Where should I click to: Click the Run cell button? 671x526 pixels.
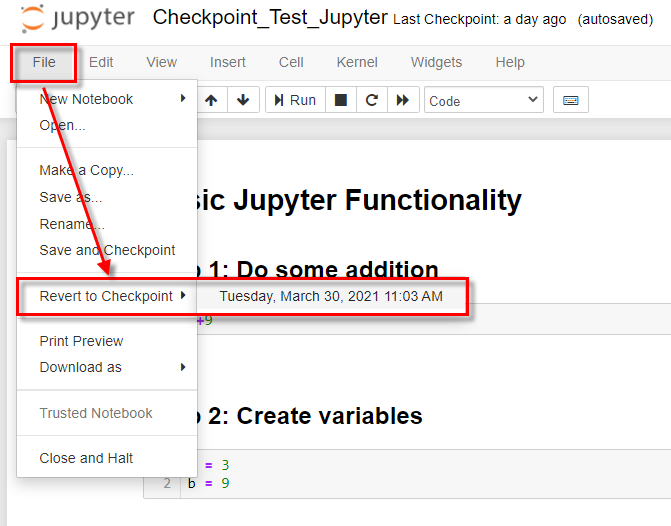pyautogui.click(x=295, y=100)
